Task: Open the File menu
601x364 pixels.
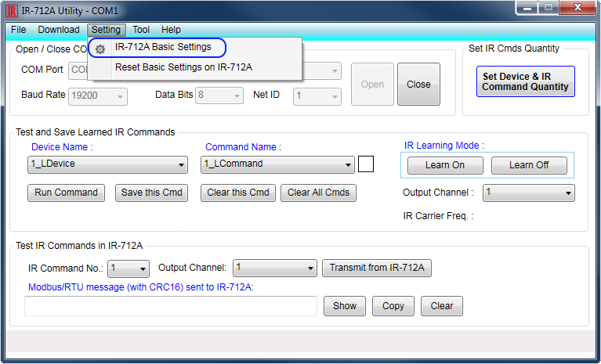Action: point(19,30)
